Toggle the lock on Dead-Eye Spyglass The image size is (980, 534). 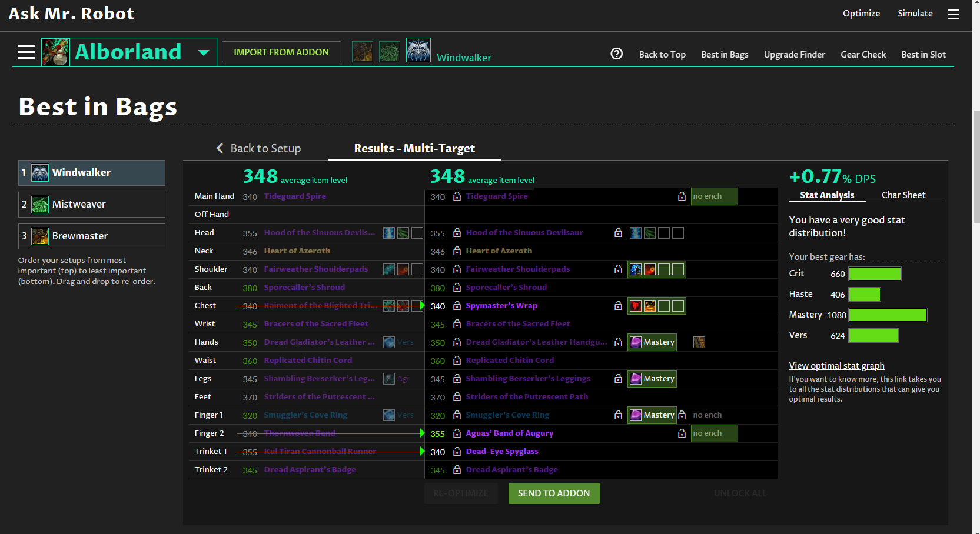457,452
